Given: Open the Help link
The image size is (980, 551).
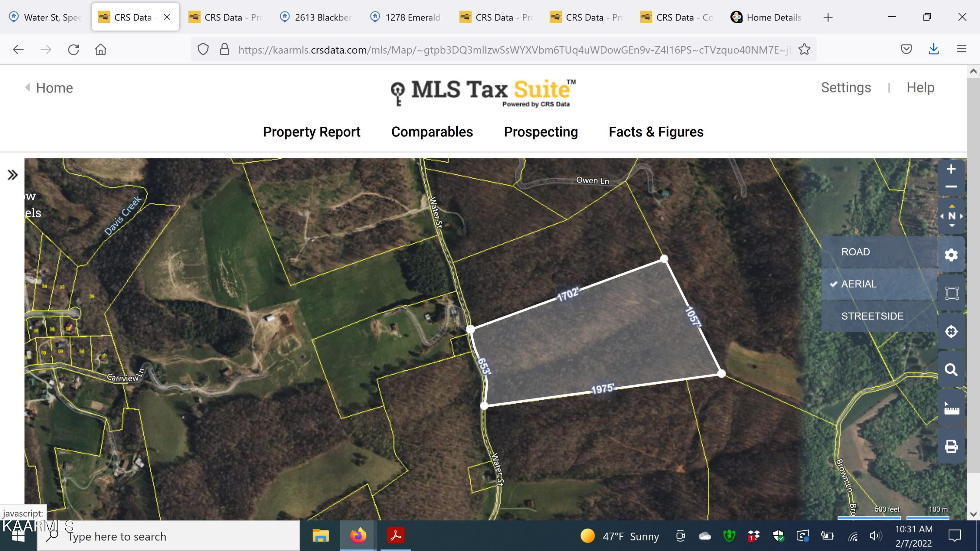Looking at the screenshot, I should [x=920, y=88].
